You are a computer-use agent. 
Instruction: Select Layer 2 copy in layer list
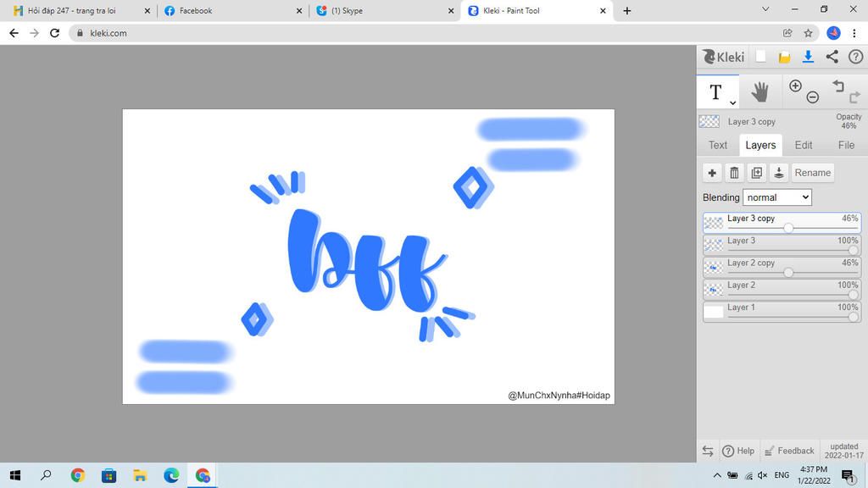782,267
